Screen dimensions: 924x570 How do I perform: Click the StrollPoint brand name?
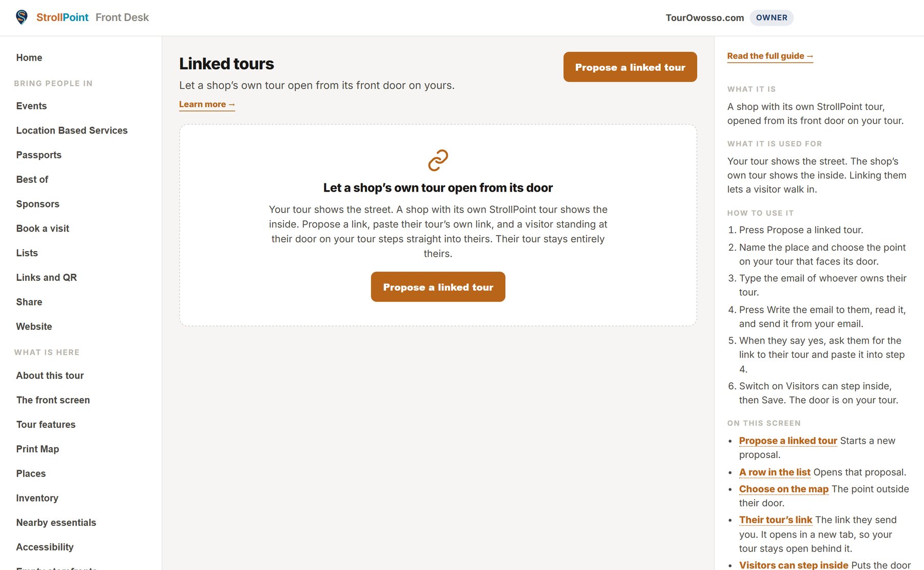[x=62, y=17]
